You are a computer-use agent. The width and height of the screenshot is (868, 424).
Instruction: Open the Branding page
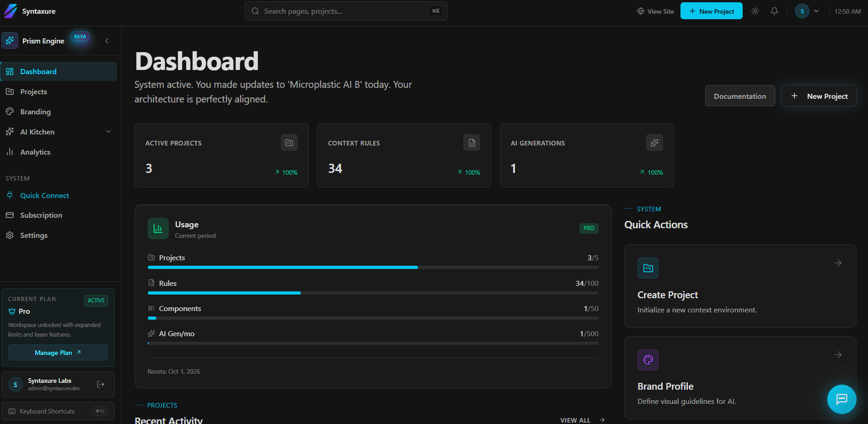click(59, 112)
